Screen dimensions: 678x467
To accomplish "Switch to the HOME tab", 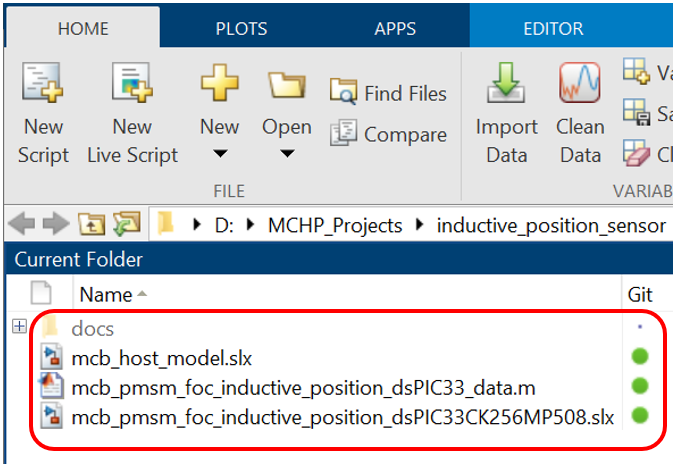I will point(83,29).
